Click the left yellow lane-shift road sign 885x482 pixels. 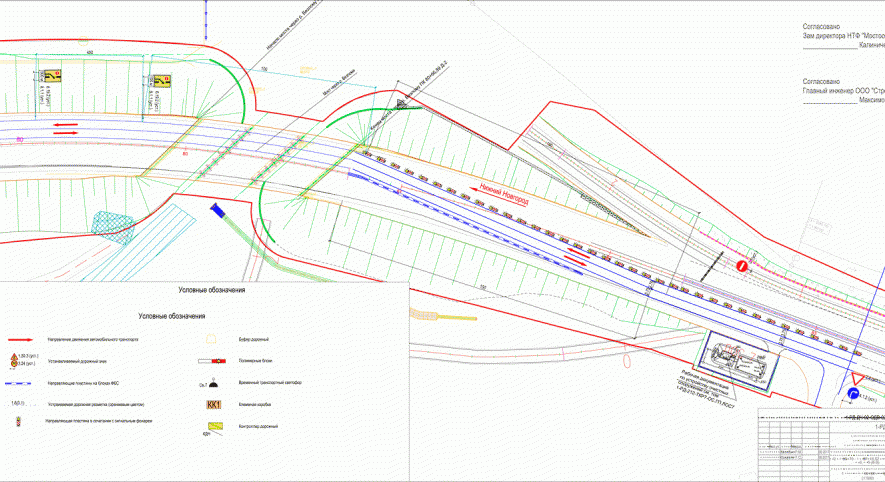[x=49, y=75]
